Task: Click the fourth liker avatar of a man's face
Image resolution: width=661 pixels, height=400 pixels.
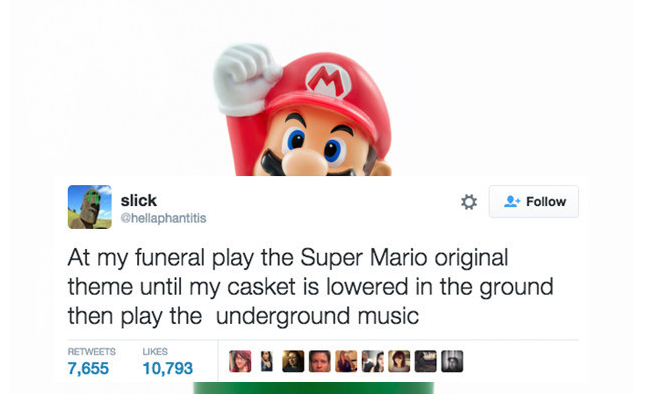Action: click(320, 361)
